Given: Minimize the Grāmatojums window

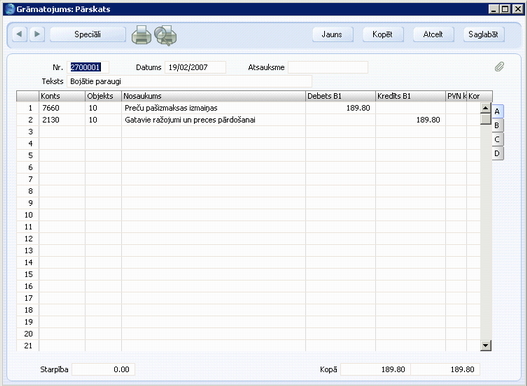Looking at the screenshot, I should (x=493, y=9).
